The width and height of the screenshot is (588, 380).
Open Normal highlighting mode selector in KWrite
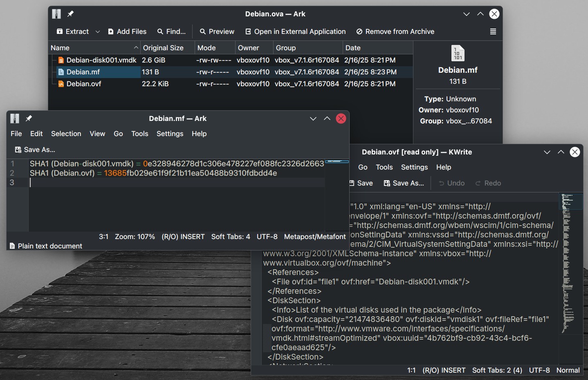568,370
